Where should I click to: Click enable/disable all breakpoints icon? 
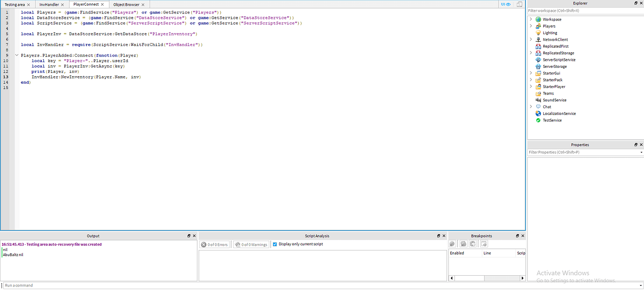pos(472,243)
